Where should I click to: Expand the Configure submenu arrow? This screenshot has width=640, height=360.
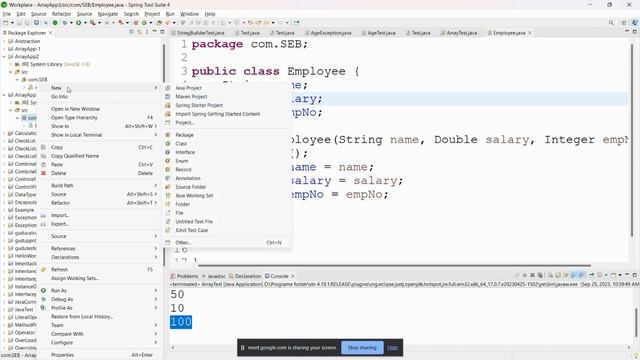[x=156, y=342]
